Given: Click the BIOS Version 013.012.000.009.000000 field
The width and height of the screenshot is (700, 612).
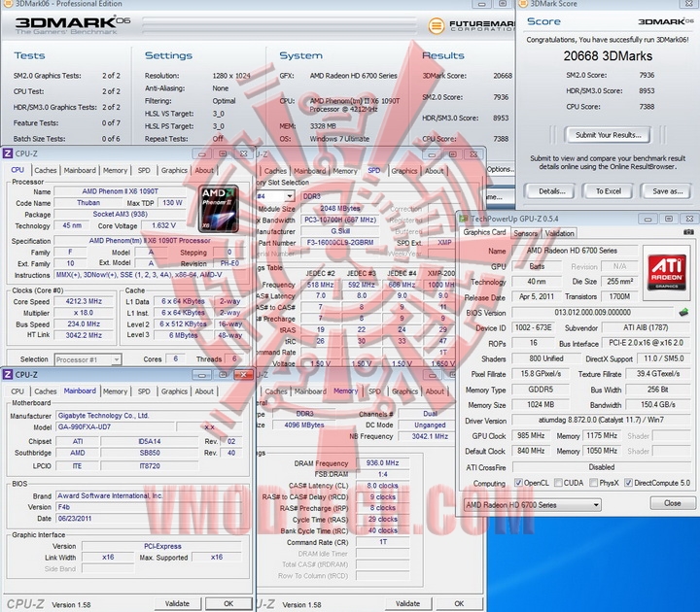Looking at the screenshot, I should pos(592,313).
